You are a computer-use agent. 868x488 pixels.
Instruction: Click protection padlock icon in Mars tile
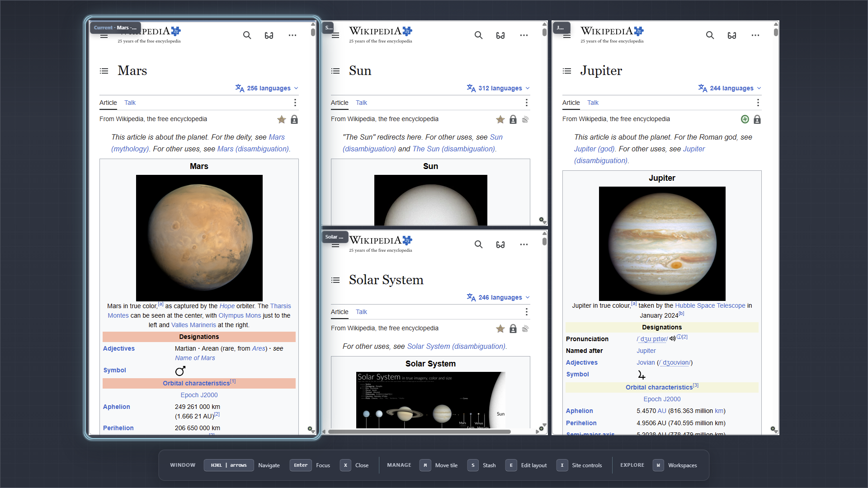coord(294,119)
